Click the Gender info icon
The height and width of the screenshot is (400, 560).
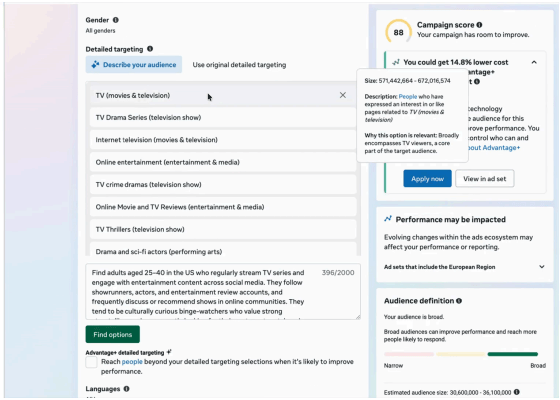click(116, 20)
